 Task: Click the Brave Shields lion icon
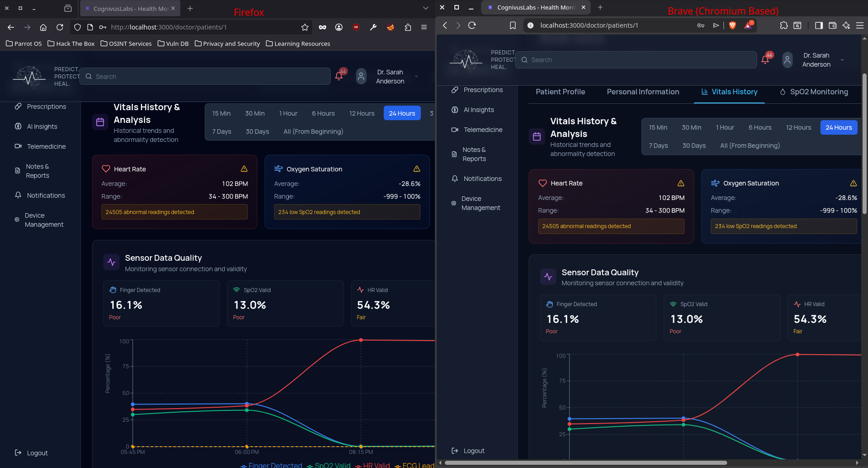[732, 25]
